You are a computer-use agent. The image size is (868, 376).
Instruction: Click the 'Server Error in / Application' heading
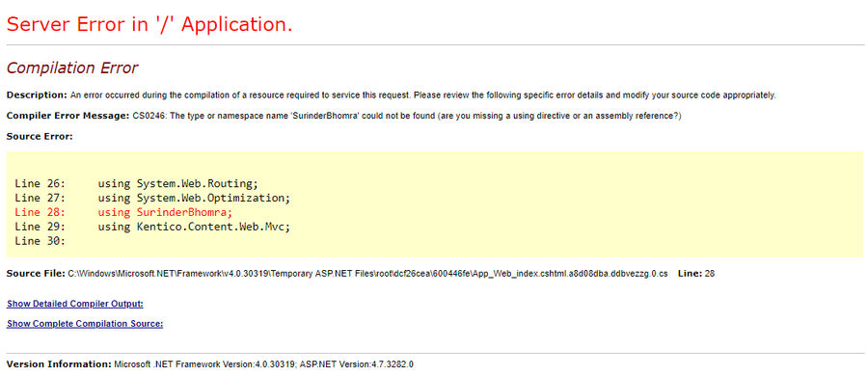click(x=149, y=24)
